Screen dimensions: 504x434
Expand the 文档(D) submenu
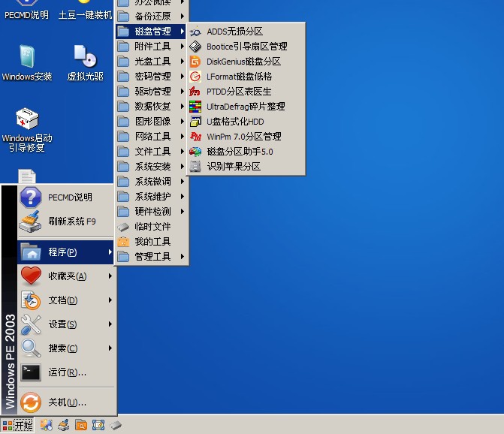[66, 300]
